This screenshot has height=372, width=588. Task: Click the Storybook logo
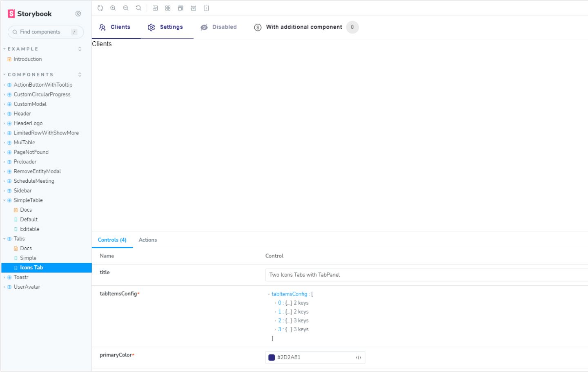(x=30, y=14)
